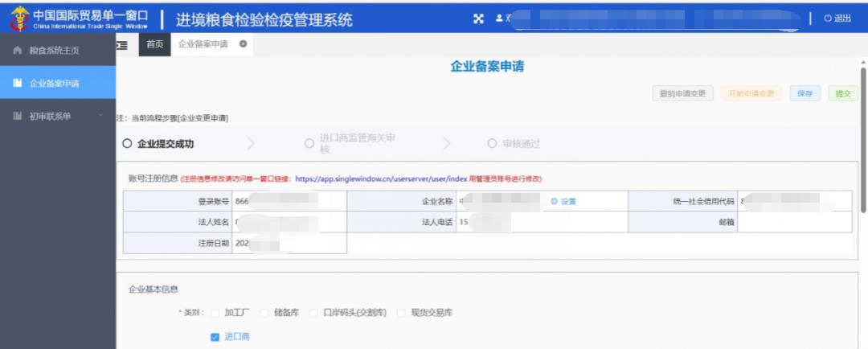Uncheck the 进口商 checkbox

pyautogui.click(x=215, y=337)
